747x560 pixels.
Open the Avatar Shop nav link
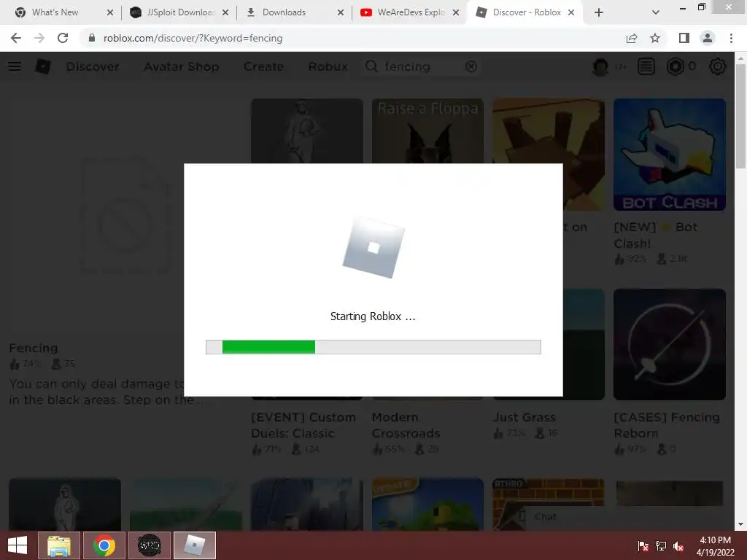click(182, 66)
